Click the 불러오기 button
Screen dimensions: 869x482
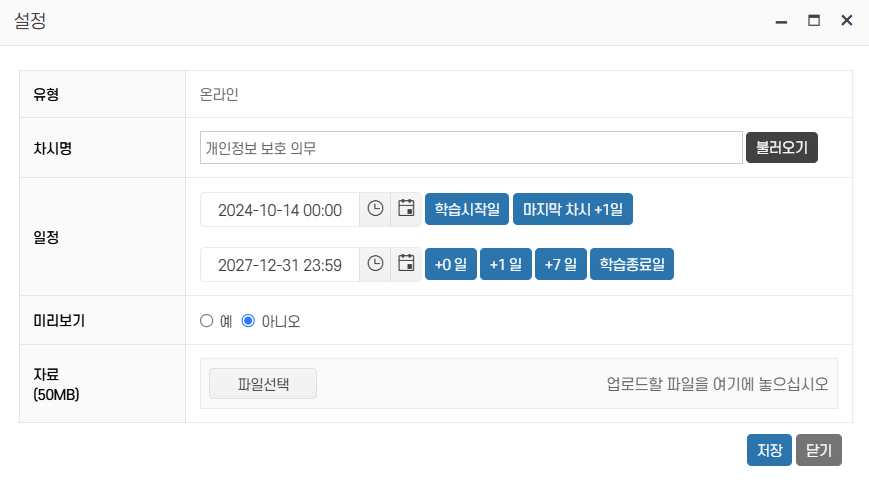tap(782, 148)
